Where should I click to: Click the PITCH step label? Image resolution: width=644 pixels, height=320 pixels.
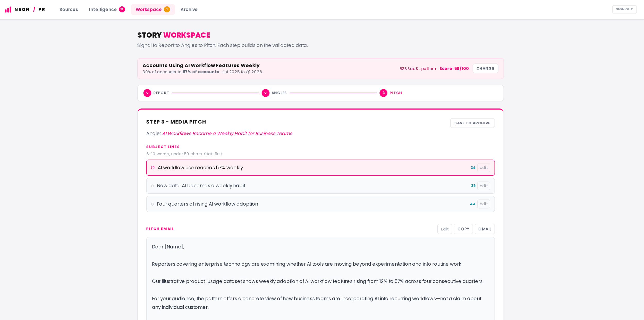coord(396,93)
